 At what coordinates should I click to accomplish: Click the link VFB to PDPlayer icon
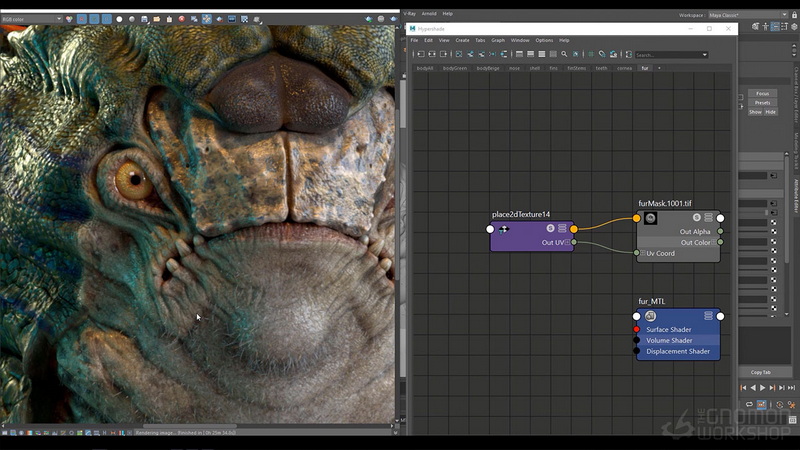232,19
